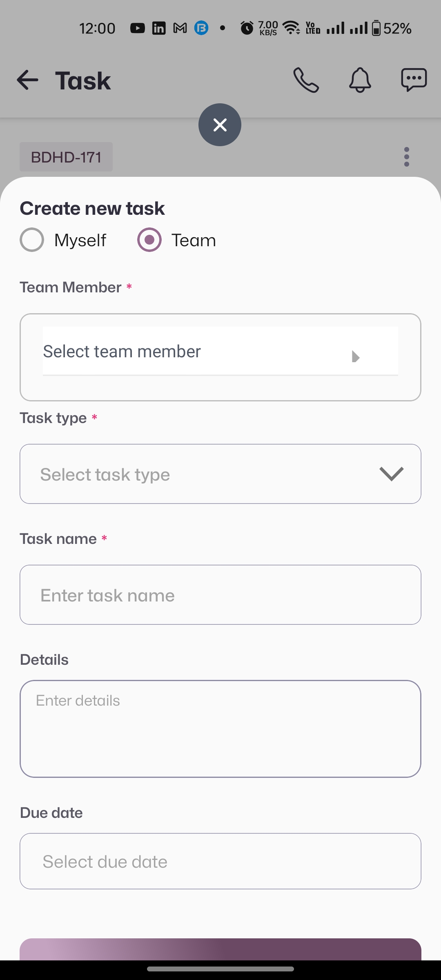Open the phone call icon

coord(306,80)
